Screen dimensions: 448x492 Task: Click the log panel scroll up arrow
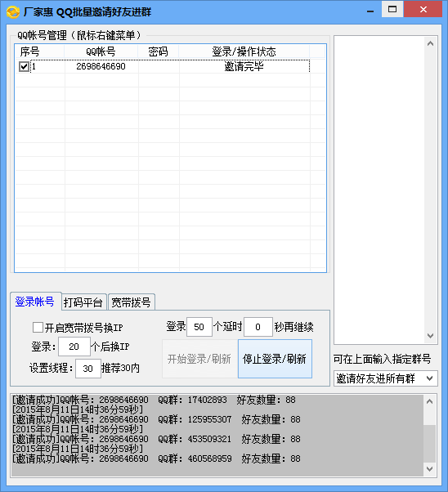[x=430, y=401]
